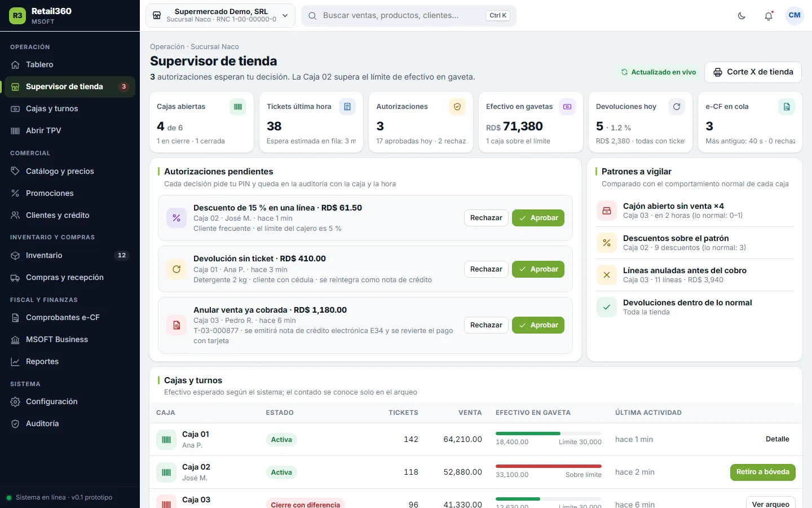The height and width of the screenshot is (508, 812).
Task: Click the cash icon on Efectivo en gavetas card
Action: (x=567, y=107)
